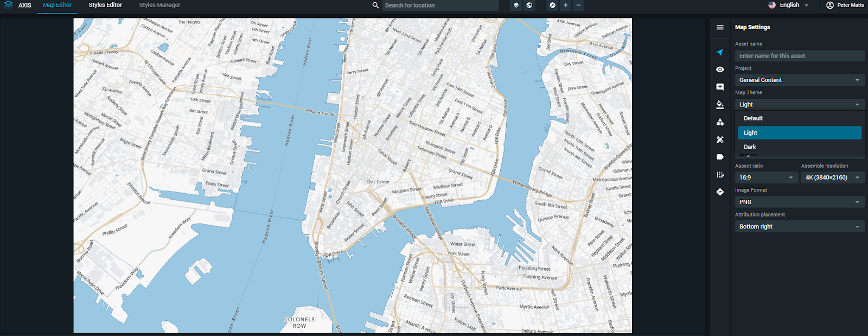
Task: Toggle the eye visibility panel icon
Action: click(720, 69)
